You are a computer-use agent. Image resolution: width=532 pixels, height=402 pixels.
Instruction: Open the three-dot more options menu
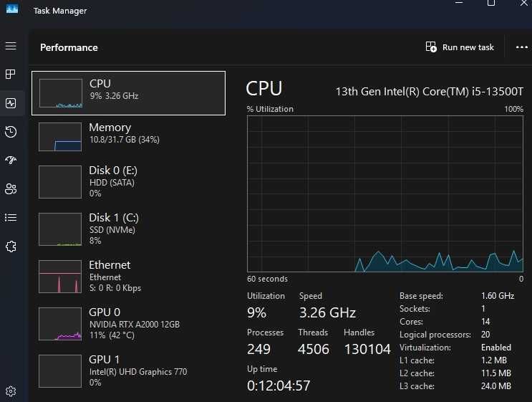521,47
